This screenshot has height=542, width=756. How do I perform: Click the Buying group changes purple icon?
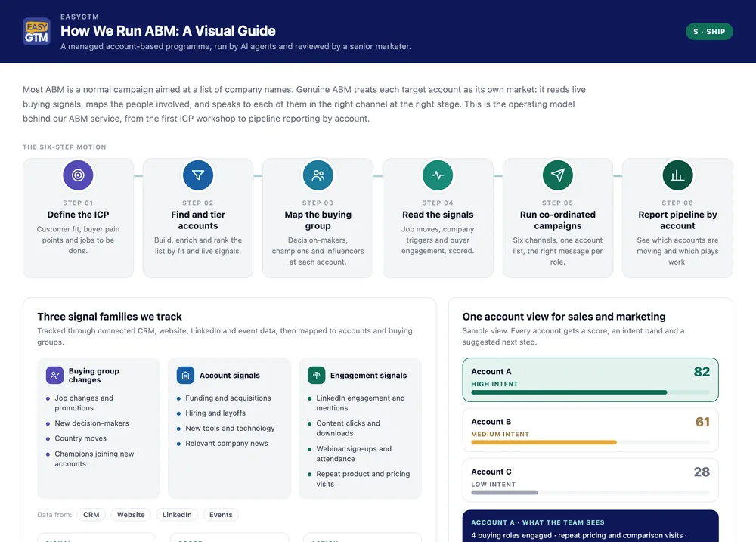[x=55, y=375]
